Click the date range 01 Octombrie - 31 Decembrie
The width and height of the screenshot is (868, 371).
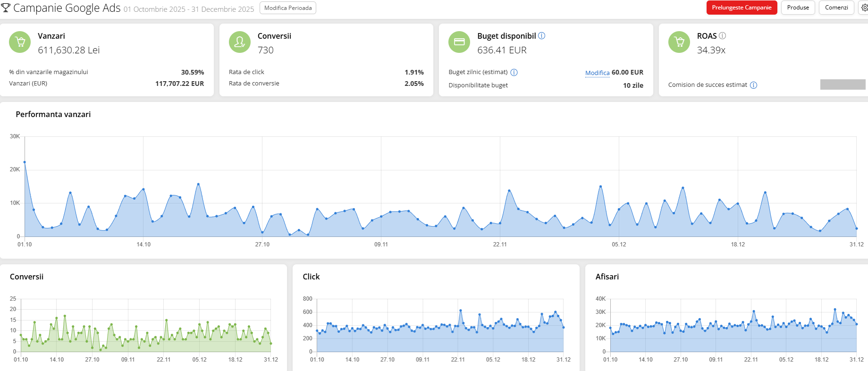189,9
